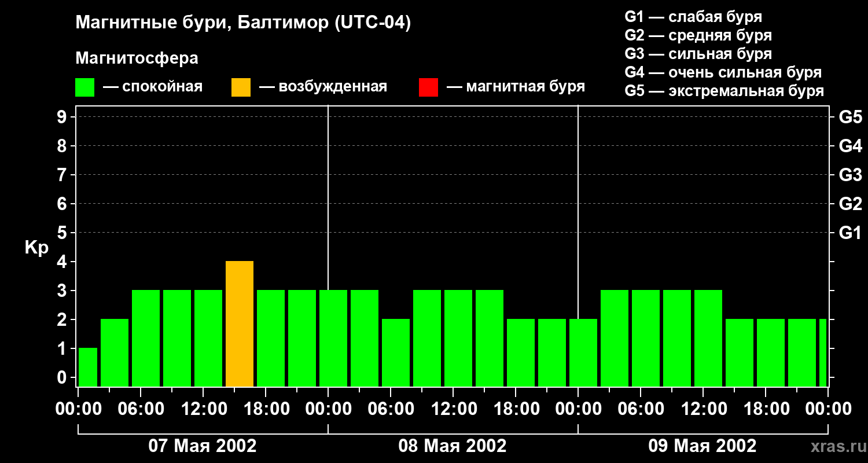Select the '09 Мая 2002' date label
868x463 pixels.
click(702, 446)
